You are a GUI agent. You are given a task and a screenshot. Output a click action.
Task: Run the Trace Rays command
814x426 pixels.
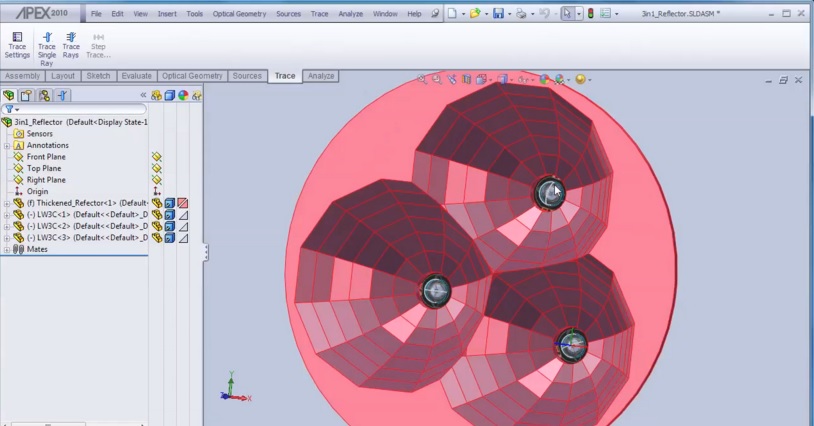click(71, 45)
